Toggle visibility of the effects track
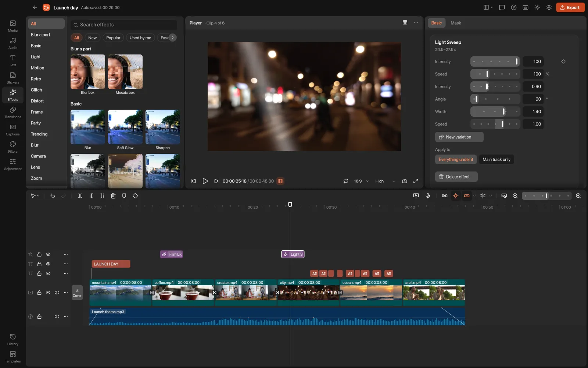The width and height of the screenshot is (588, 368). point(48,254)
